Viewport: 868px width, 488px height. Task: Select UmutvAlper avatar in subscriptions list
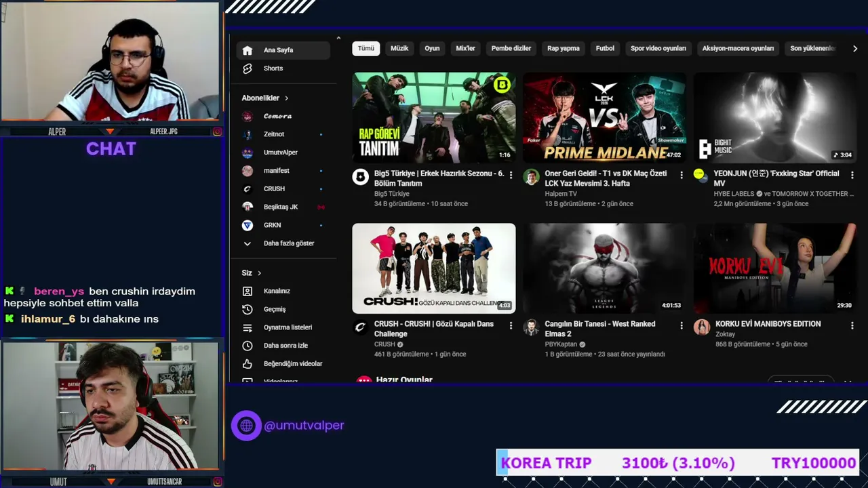[x=248, y=152]
